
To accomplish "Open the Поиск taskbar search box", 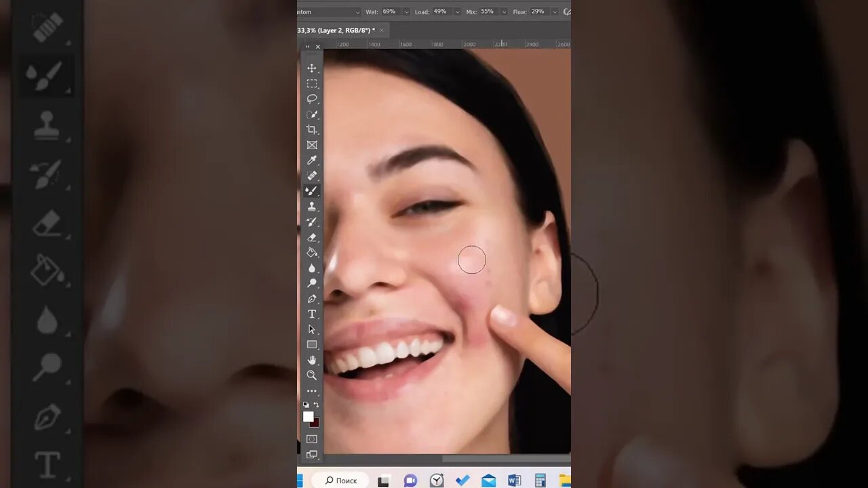I will coord(340,481).
